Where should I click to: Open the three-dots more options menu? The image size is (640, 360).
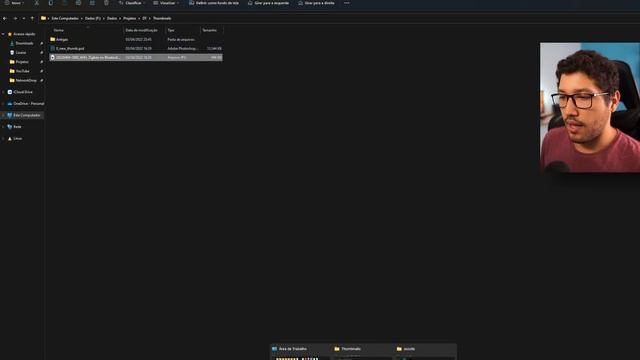347,3
